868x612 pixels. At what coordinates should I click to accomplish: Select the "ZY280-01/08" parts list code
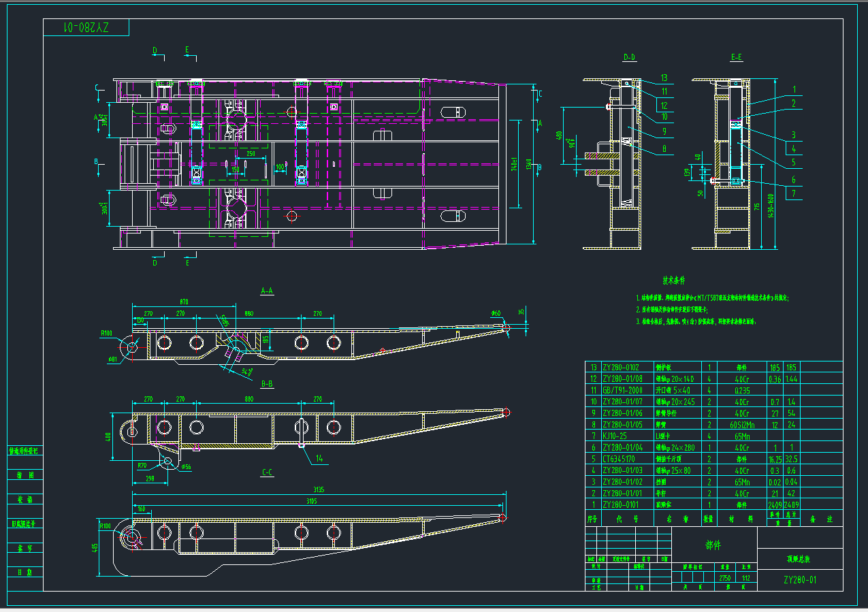tap(622, 379)
